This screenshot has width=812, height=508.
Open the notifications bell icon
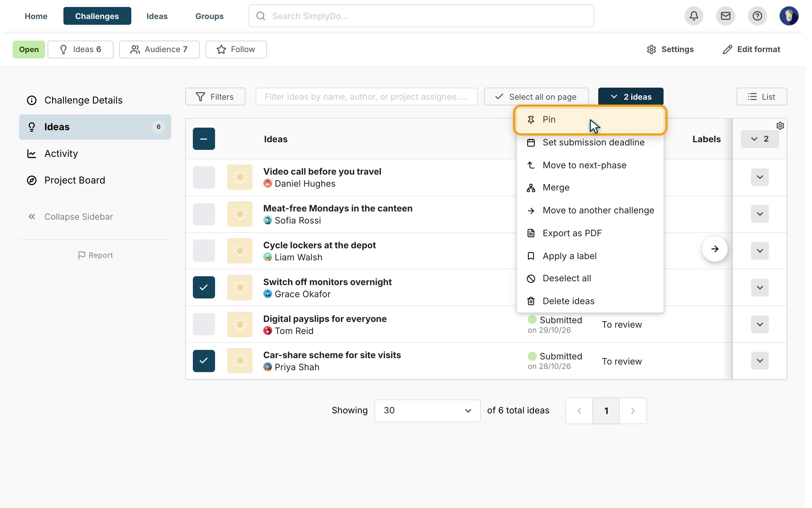tap(694, 16)
